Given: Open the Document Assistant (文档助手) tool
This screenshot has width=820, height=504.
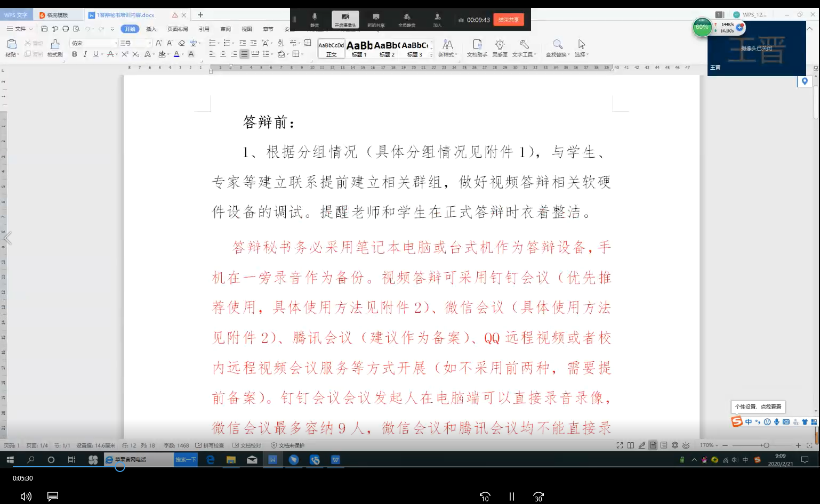Looking at the screenshot, I should point(477,47).
